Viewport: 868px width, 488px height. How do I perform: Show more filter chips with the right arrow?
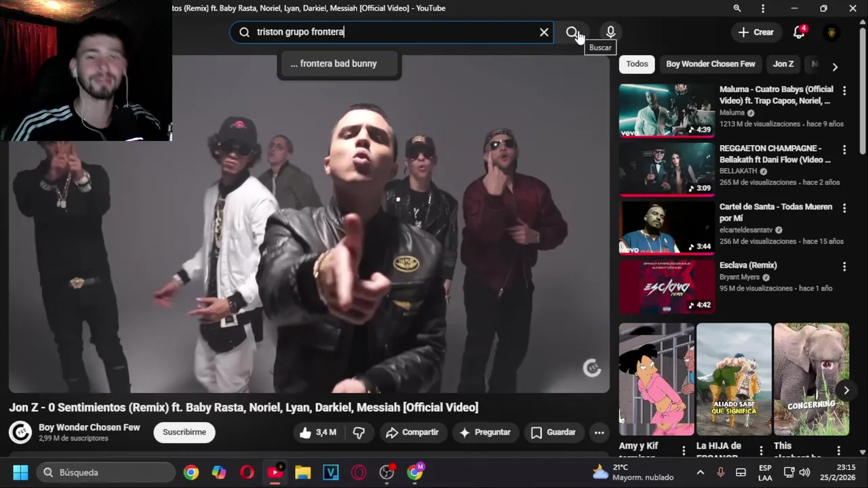point(835,66)
